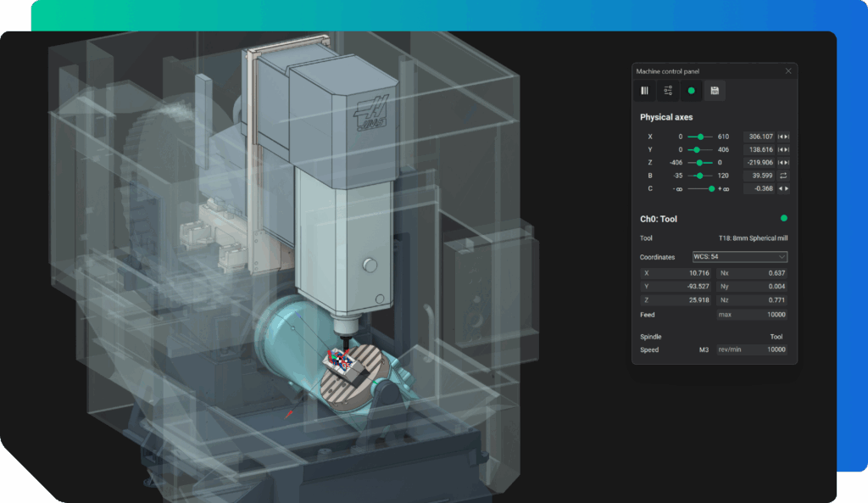Click the X axis slider handle

pyautogui.click(x=700, y=137)
